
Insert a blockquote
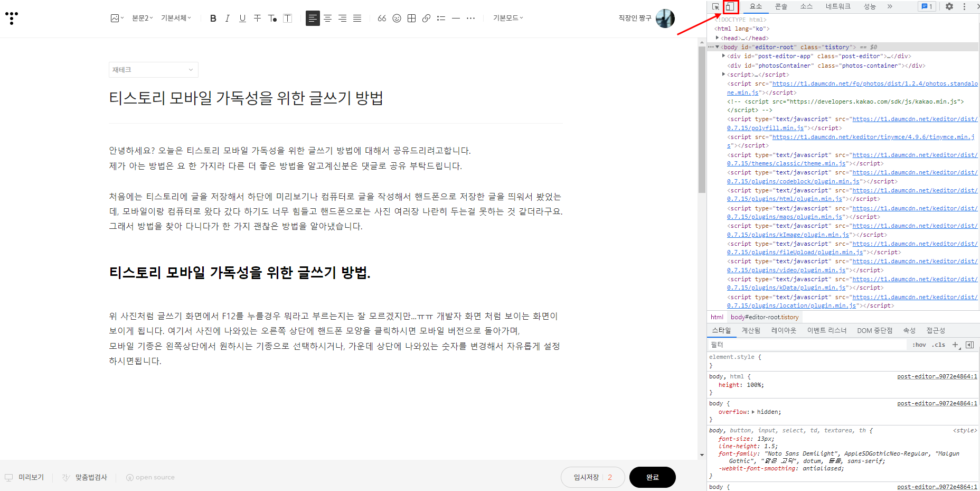coord(382,18)
